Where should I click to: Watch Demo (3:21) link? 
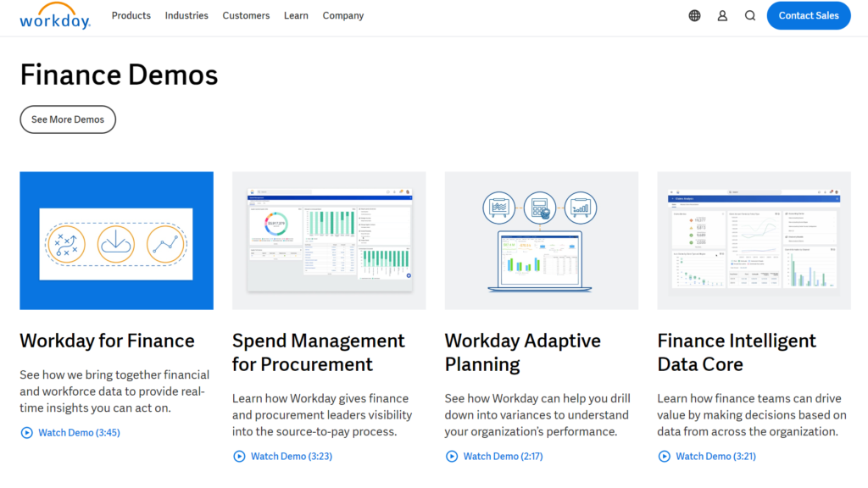tap(715, 457)
